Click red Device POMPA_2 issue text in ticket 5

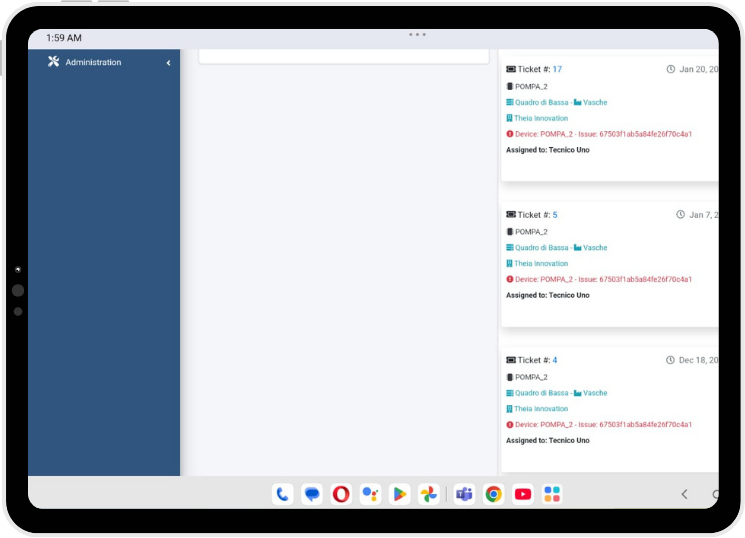[603, 280]
